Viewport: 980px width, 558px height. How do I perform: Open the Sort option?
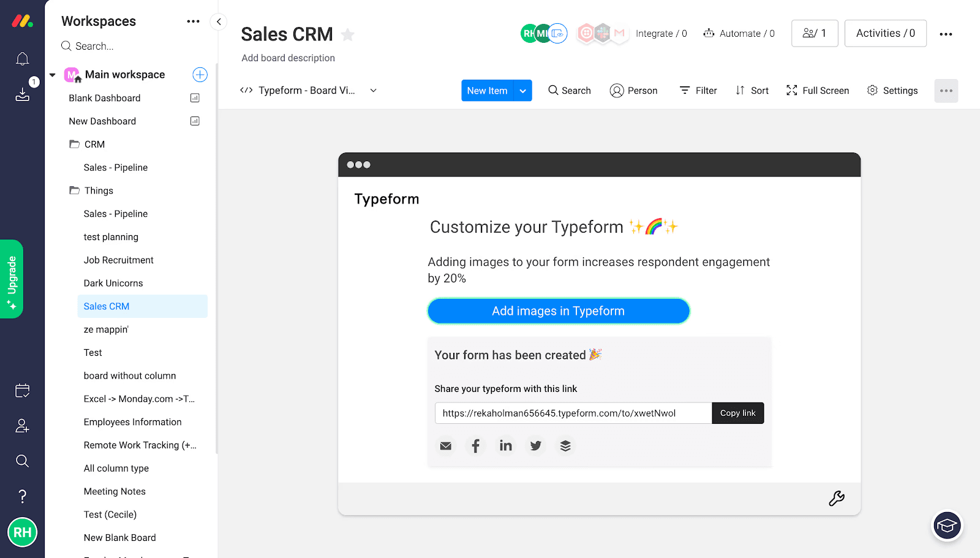pyautogui.click(x=752, y=91)
